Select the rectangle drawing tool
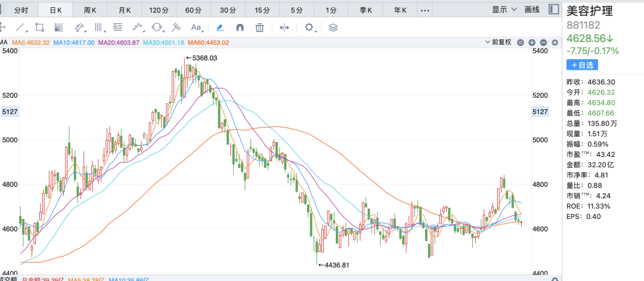644x281 pixels. pos(40,27)
